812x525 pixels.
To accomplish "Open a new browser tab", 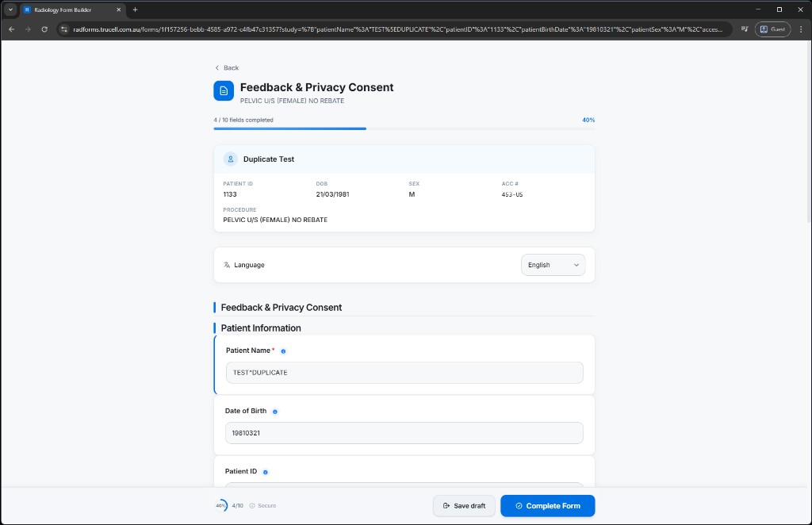I will 135,10.
